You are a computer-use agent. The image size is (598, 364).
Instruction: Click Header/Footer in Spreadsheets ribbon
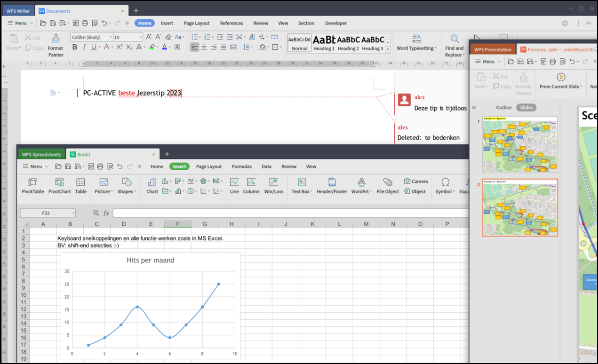pyautogui.click(x=332, y=186)
